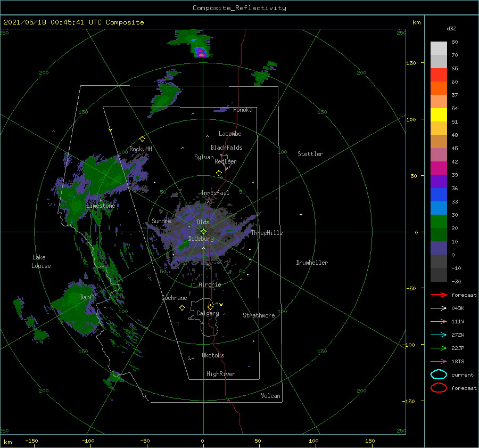479x448 pixels.
Task: Click the Stettler city label
Action: 310,154
